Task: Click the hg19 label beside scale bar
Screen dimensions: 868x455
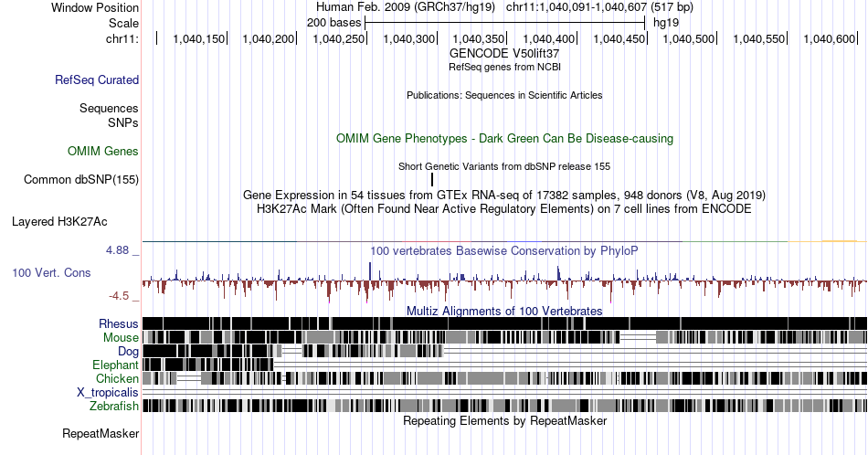Action: pos(666,23)
